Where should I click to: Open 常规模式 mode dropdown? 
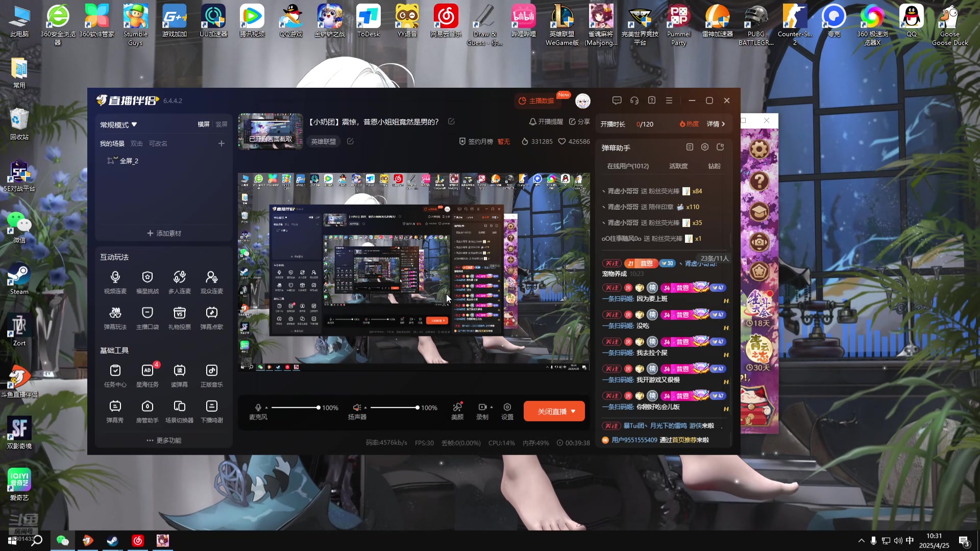118,125
